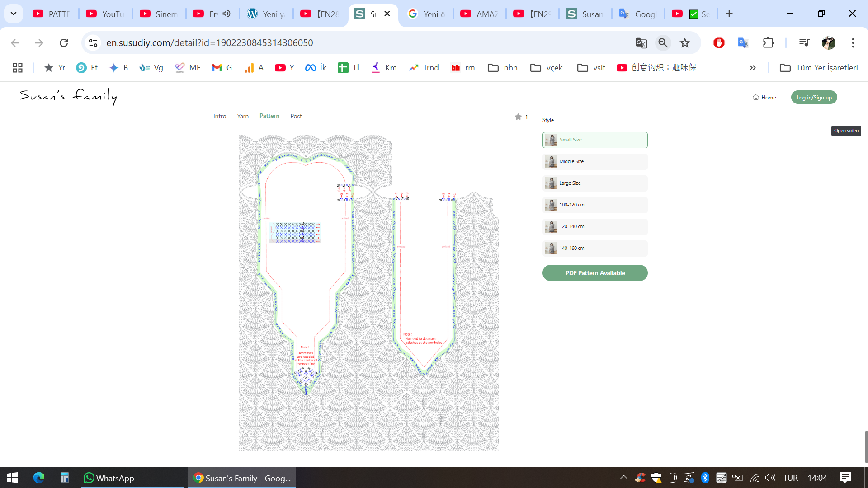Image resolution: width=868 pixels, height=488 pixels.
Task: Expand the tab search dropdown arrow
Action: 14,14
